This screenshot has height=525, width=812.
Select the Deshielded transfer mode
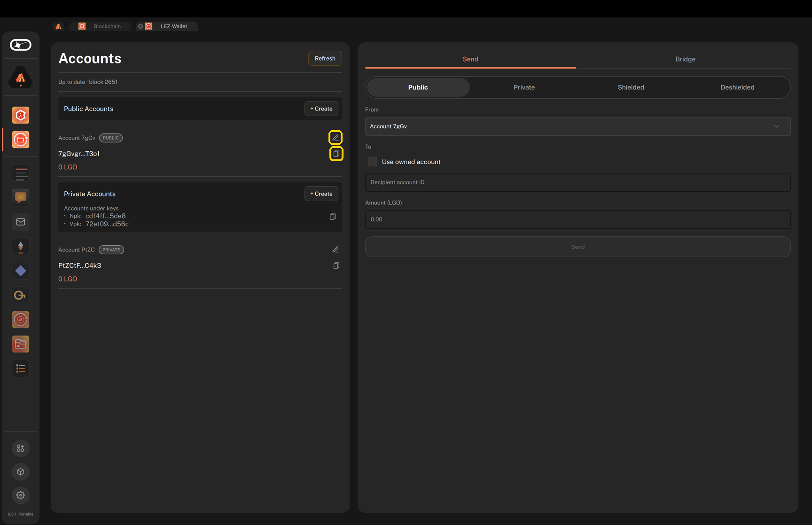tap(737, 87)
